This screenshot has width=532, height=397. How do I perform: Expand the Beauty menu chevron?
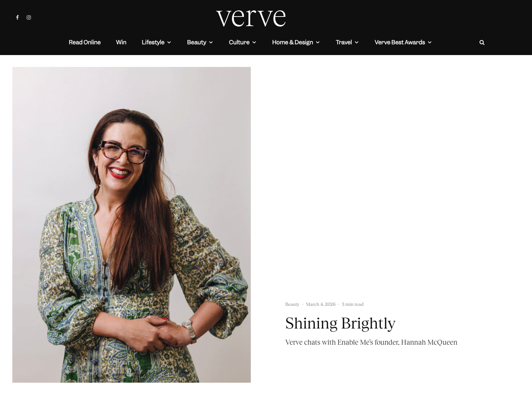pyautogui.click(x=211, y=42)
